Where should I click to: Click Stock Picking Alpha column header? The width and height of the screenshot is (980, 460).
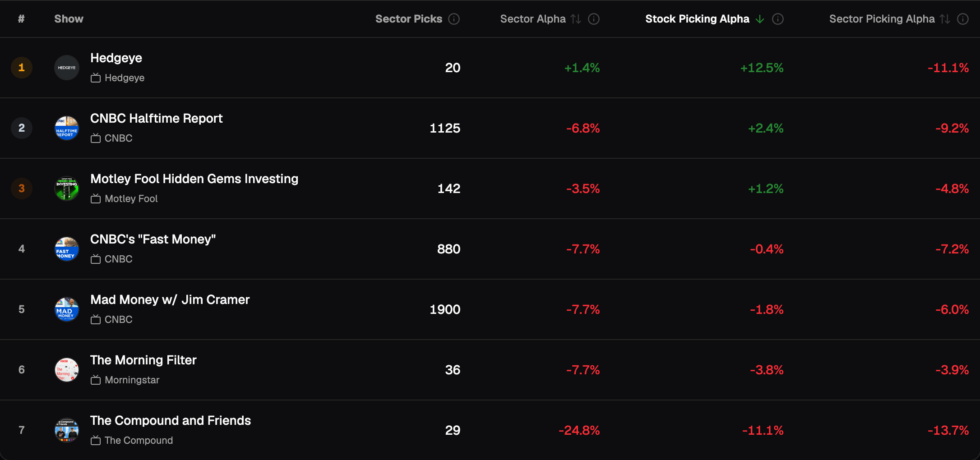(698, 19)
